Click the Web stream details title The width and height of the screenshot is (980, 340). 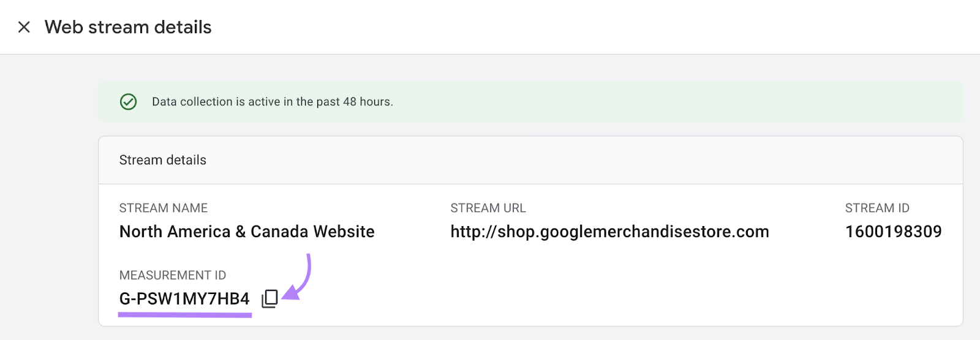click(128, 27)
